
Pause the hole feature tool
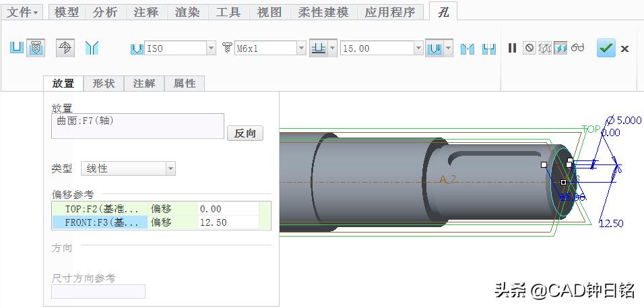512,48
